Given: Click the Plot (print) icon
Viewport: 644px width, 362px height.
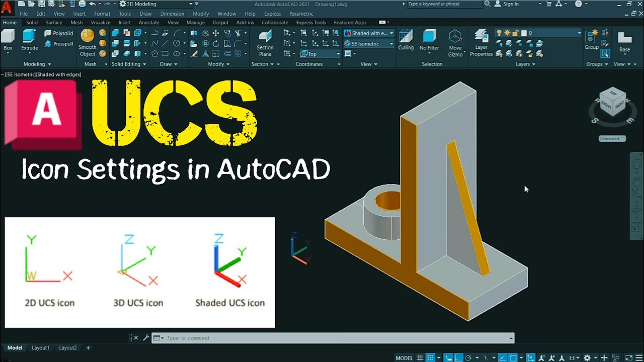Looking at the screenshot, I should [82, 4].
